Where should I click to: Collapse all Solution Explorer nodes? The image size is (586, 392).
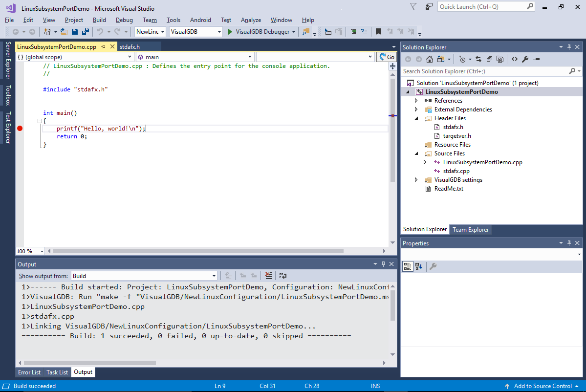pyautogui.click(x=489, y=59)
